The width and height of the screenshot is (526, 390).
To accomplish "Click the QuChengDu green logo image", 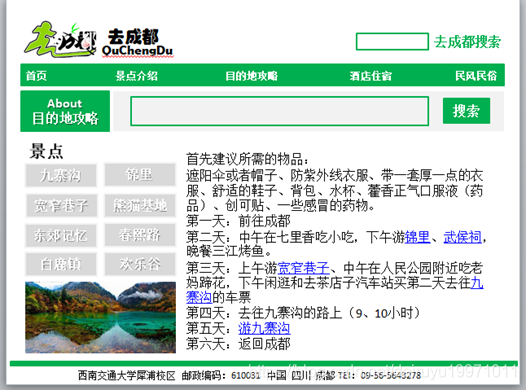I will [x=60, y=40].
